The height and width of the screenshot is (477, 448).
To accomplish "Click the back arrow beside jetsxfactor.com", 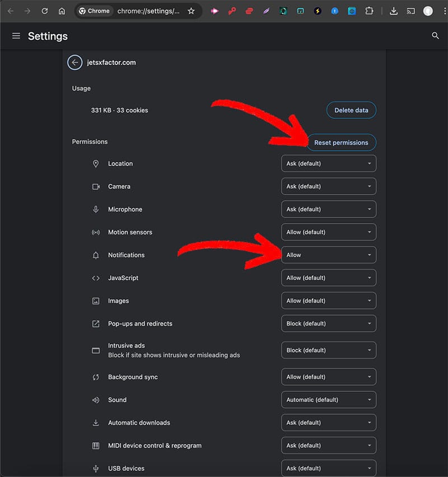I will [74, 62].
